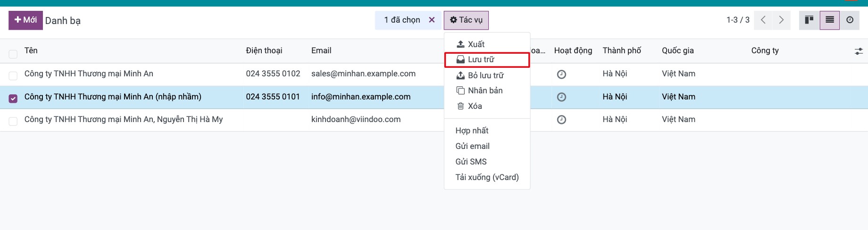Sort by the Tên column header
The image size is (868, 230).
pos(31,50)
